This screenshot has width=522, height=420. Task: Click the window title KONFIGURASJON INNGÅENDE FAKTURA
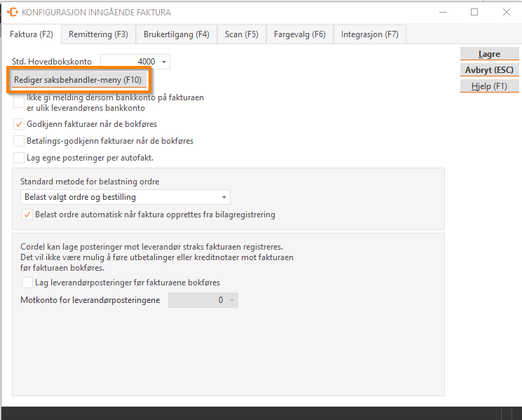tap(96, 13)
